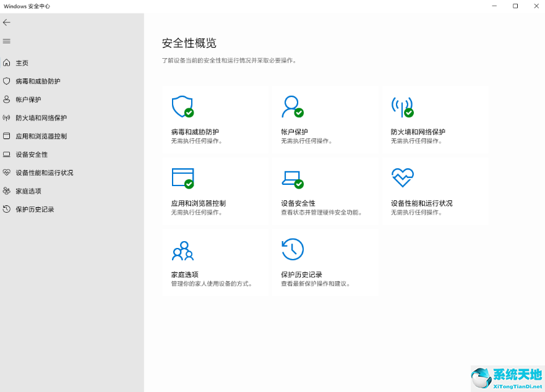Click the back arrow at top left
Image resolution: width=545 pixels, height=392 pixels.
(x=8, y=22)
